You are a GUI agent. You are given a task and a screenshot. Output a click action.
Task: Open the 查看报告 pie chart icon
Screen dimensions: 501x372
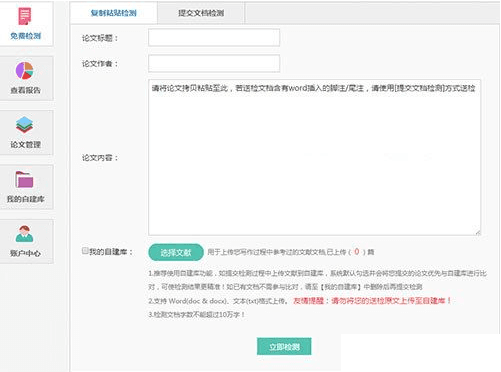click(24, 70)
